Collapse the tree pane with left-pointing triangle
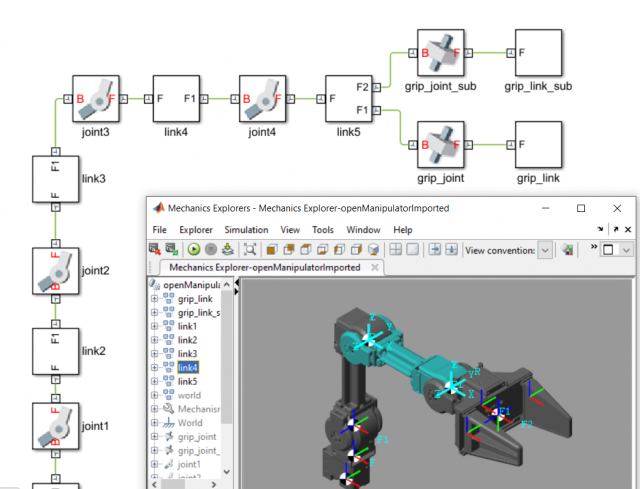Viewport: 640px width, 489px height. [236, 282]
